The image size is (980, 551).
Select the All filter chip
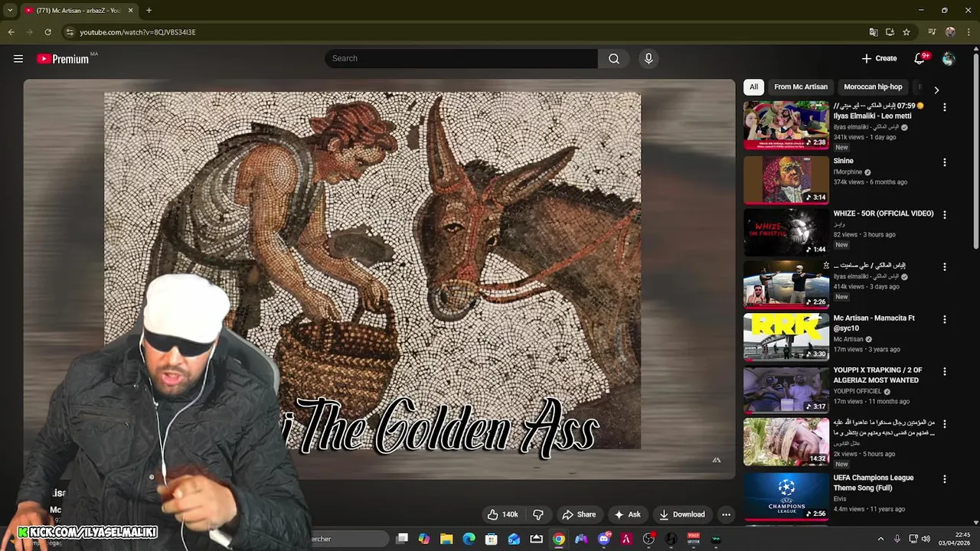point(753,86)
